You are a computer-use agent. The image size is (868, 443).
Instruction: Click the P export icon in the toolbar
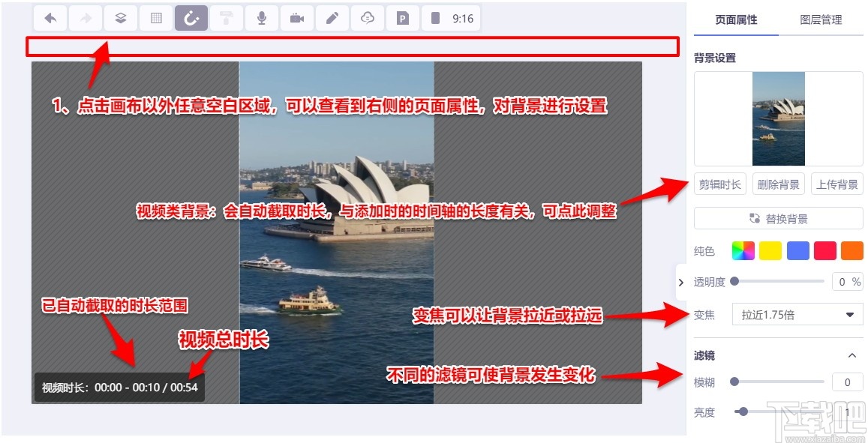402,17
